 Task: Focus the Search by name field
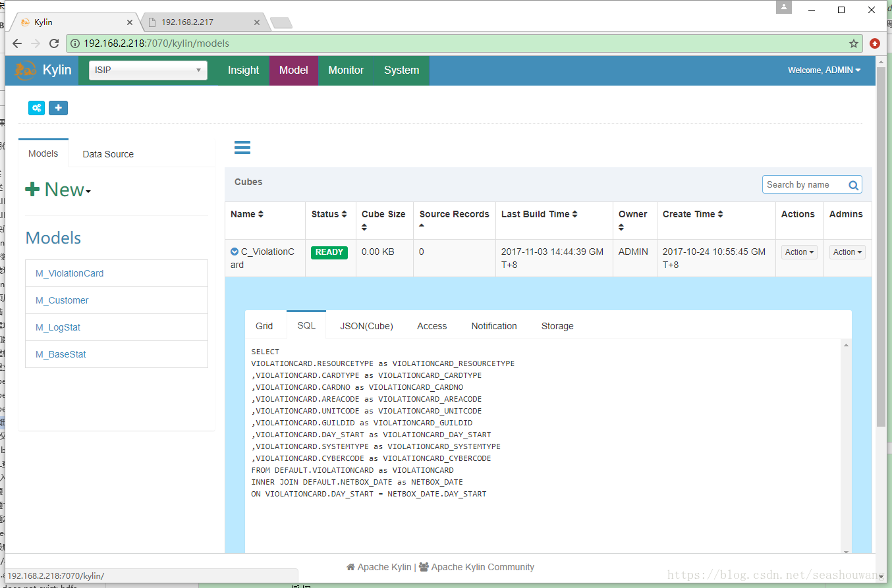(x=804, y=185)
